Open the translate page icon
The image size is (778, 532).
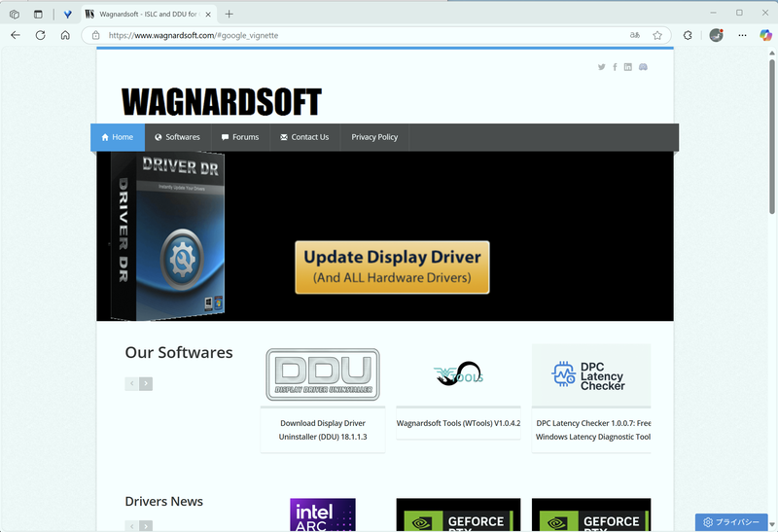click(x=635, y=35)
